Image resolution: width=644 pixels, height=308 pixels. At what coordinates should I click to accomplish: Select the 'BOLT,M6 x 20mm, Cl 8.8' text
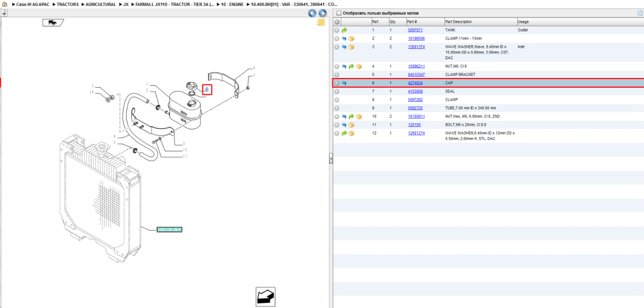point(466,125)
